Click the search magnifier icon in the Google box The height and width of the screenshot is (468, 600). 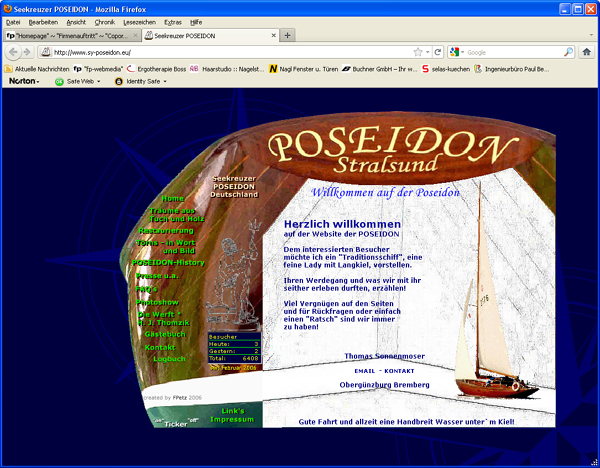click(x=568, y=52)
